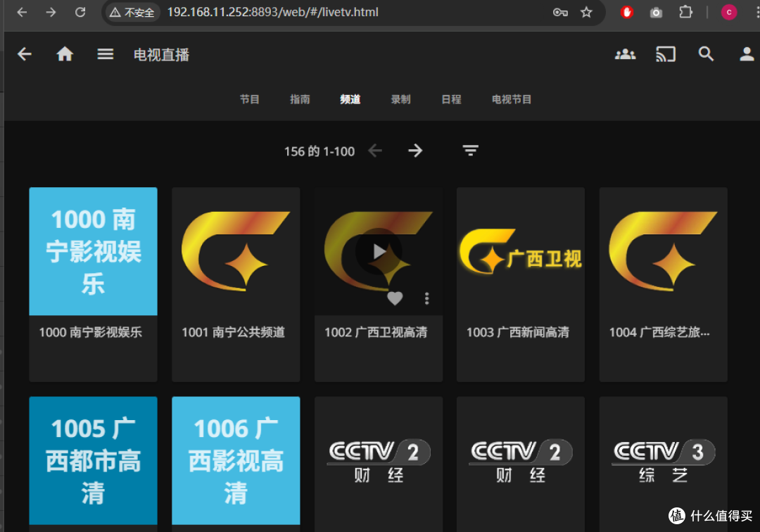Favorite the 1002 广西卫视高清 channel heart

click(x=395, y=298)
